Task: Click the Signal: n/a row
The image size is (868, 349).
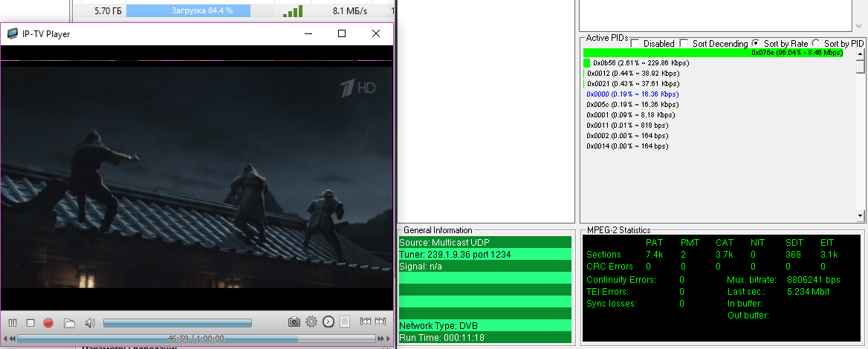Action: [x=485, y=267]
